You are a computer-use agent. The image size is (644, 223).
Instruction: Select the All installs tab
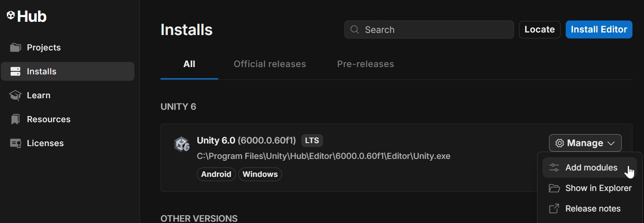(x=189, y=64)
